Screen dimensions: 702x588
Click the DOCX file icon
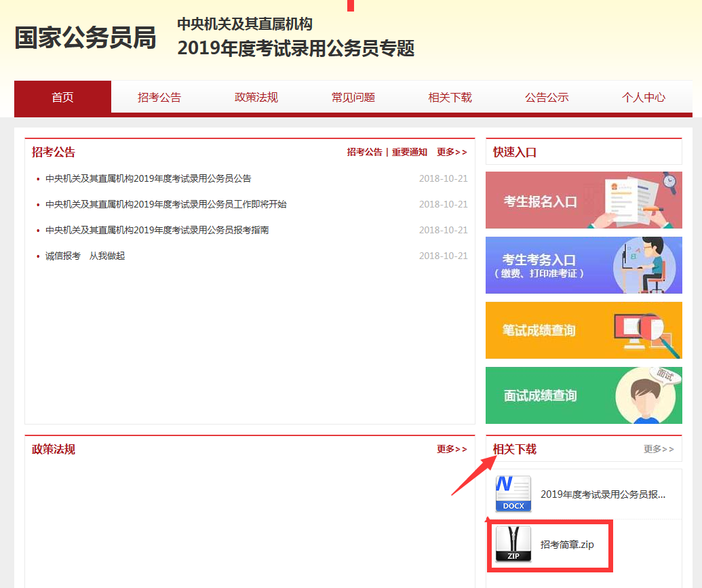click(x=513, y=494)
